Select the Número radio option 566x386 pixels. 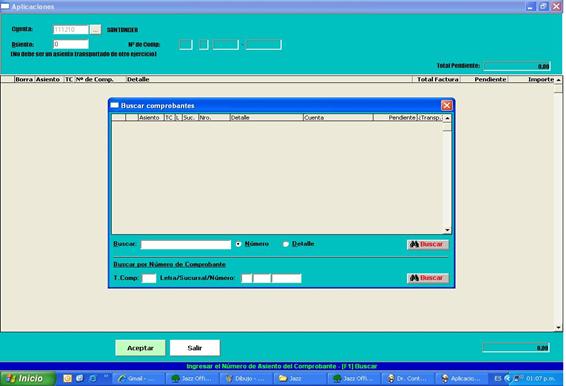pyautogui.click(x=238, y=244)
